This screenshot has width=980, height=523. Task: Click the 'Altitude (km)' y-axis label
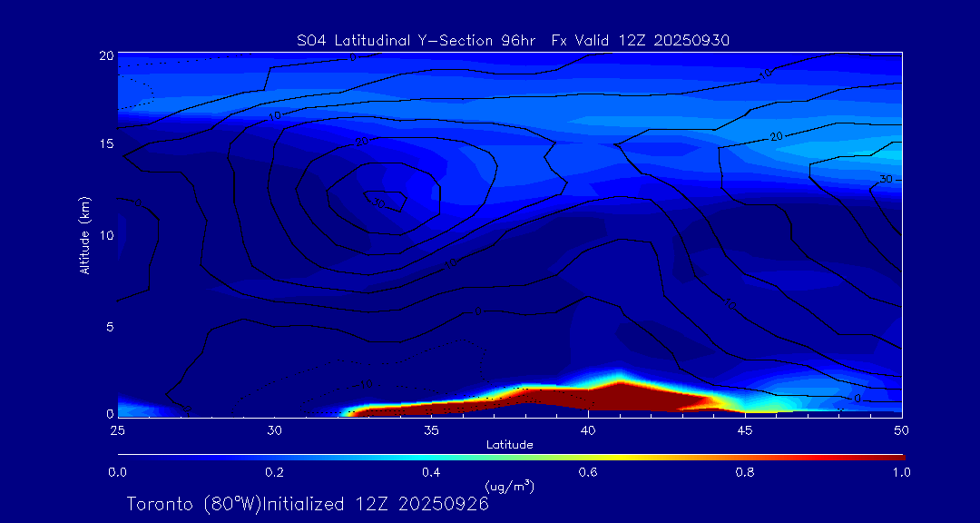[x=83, y=233]
